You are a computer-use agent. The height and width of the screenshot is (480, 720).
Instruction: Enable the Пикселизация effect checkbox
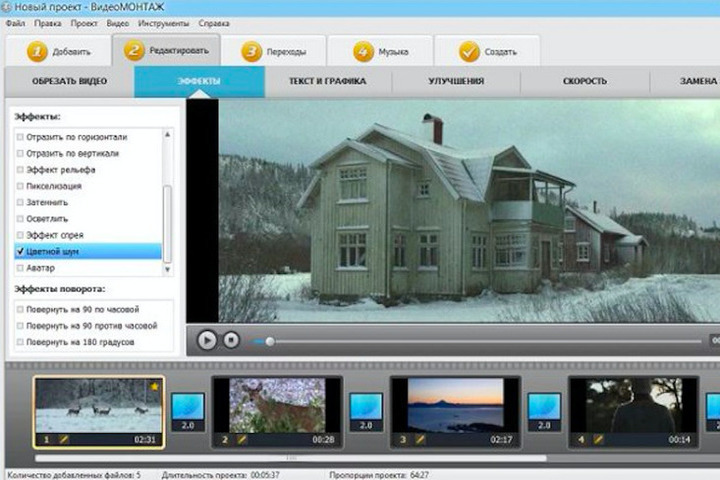tap(21, 186)
